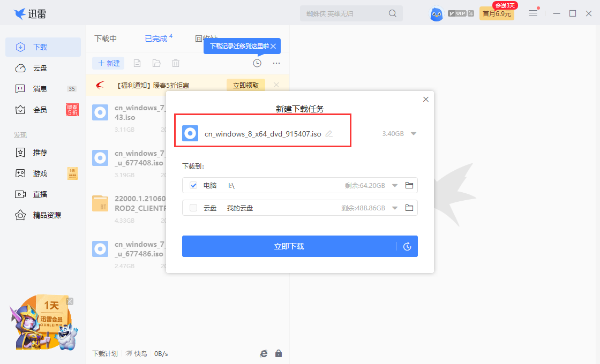Open the three-dots more options menu

(x=276, y=63)
